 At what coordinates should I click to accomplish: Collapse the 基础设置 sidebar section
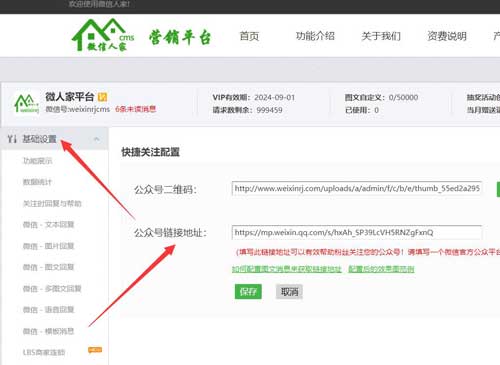[97, 139]
